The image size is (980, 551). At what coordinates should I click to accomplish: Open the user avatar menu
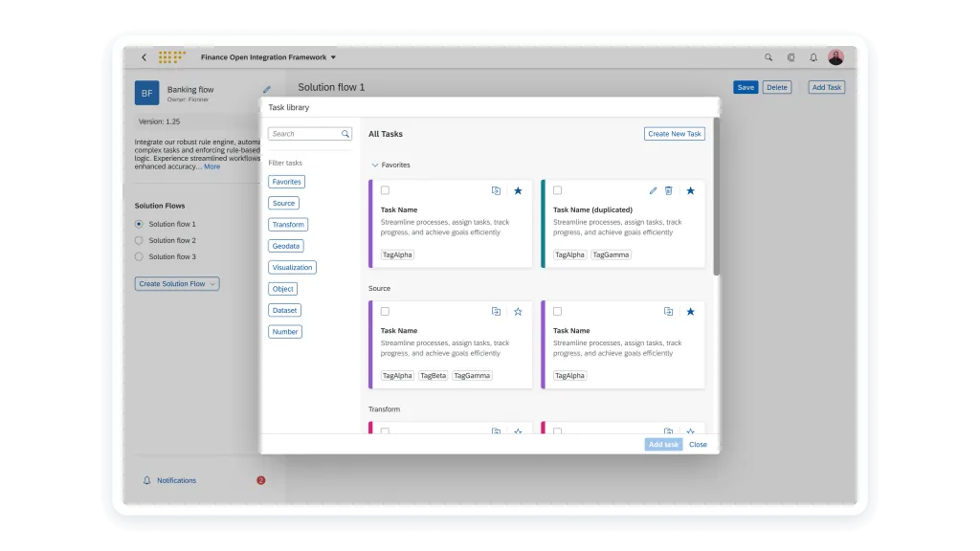[835, 57]
